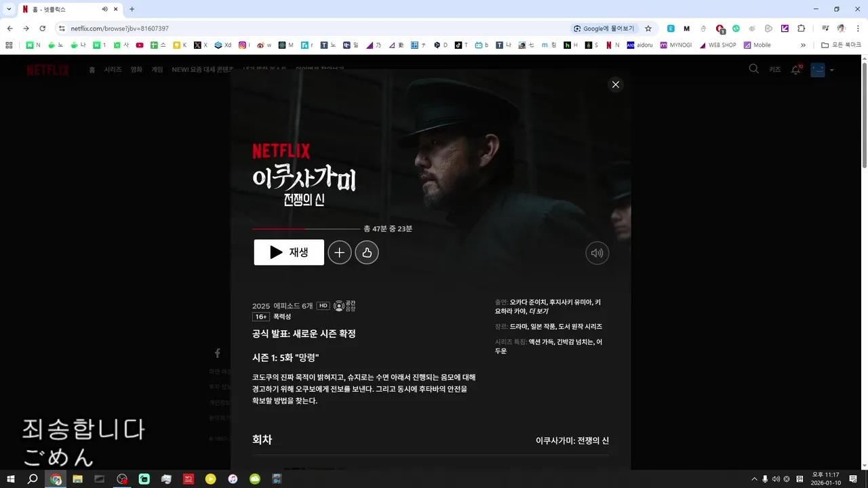Viewport: 868px width, 488px height.
Task: Bookmark this page with star icon
Action: pyautogui.click(x=648, y=28)
